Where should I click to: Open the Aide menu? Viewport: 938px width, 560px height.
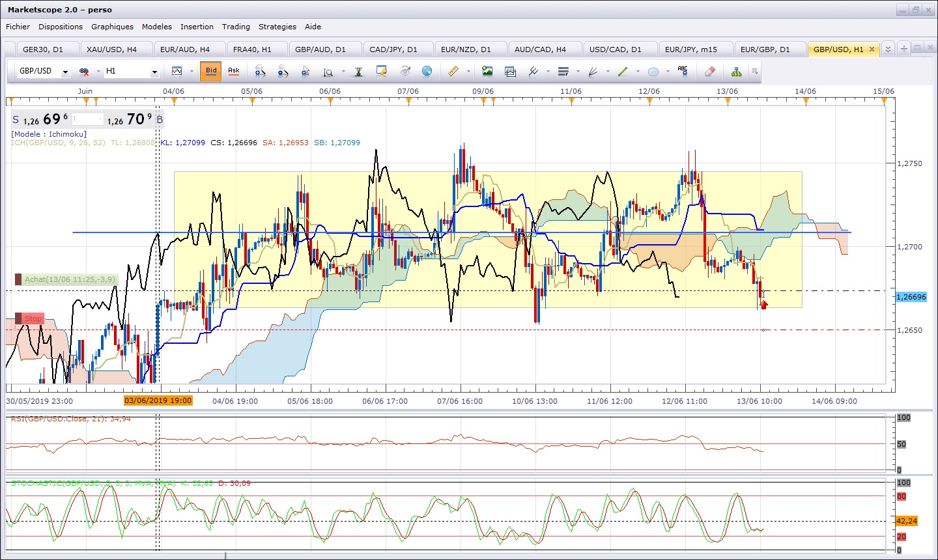(x=313, y=27)
